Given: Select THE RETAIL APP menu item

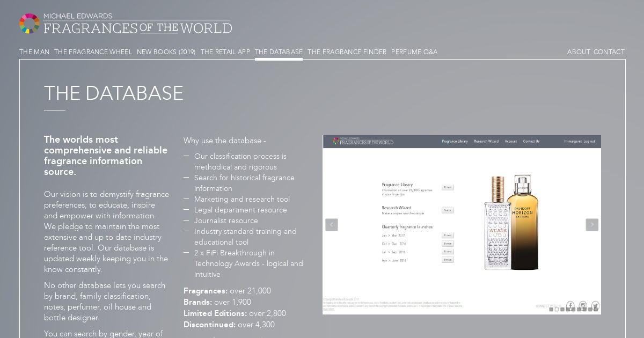Looking at the screenshot, I should click(225, 52).
